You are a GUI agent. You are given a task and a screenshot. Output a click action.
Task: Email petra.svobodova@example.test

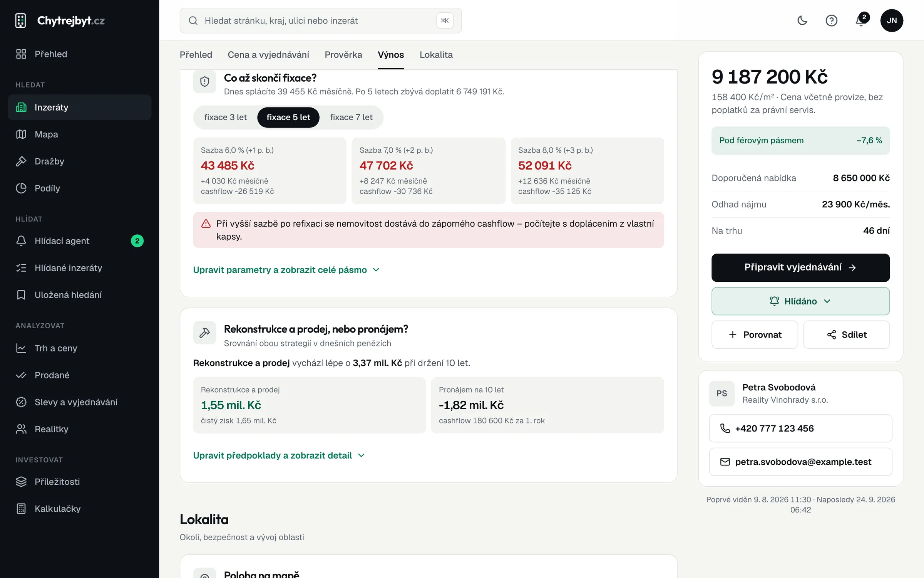[x=800, y=462]
